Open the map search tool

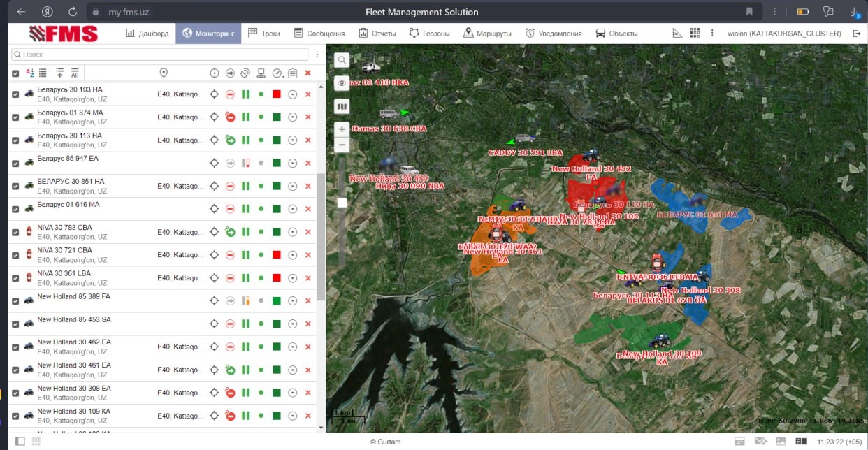pos(342,61)
